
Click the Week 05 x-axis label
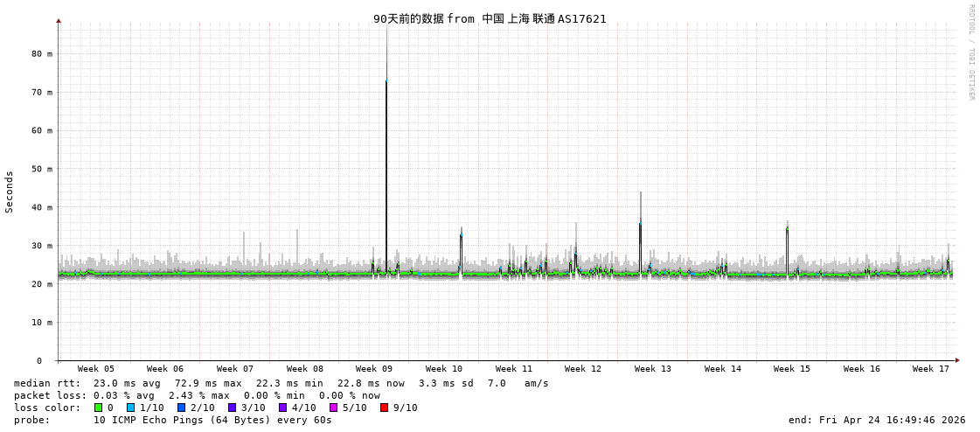(x=95, y=369)
